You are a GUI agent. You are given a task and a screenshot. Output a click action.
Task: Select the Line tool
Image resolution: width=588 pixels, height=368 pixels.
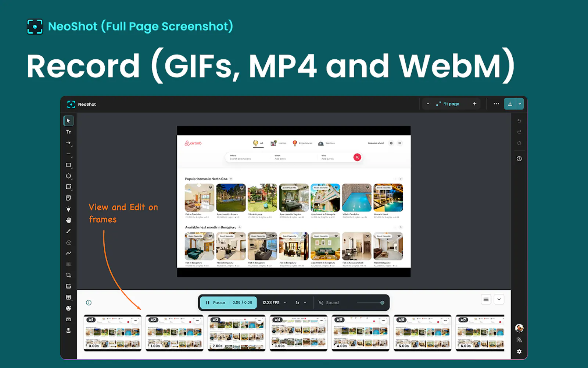68,154
